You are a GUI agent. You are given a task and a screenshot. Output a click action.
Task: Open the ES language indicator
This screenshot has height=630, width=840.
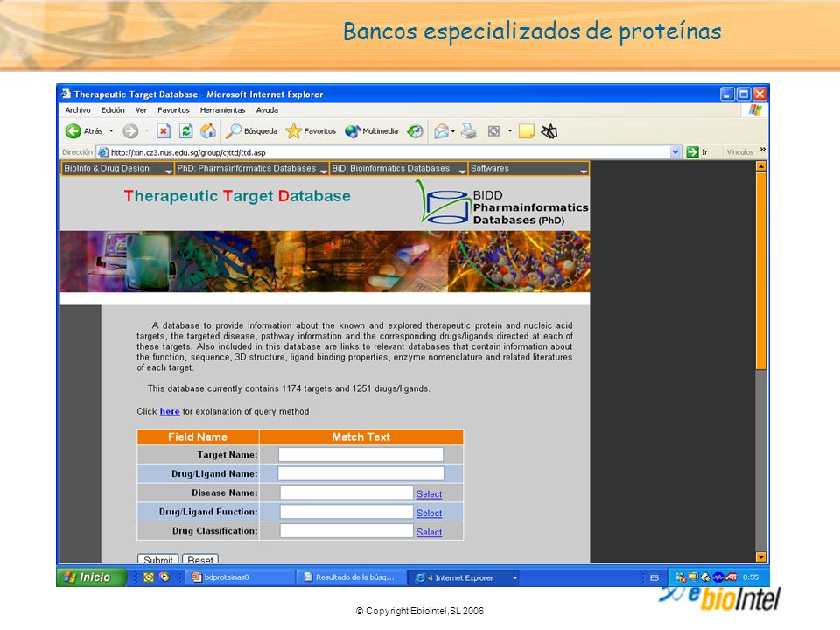click(x=654, y=578)
